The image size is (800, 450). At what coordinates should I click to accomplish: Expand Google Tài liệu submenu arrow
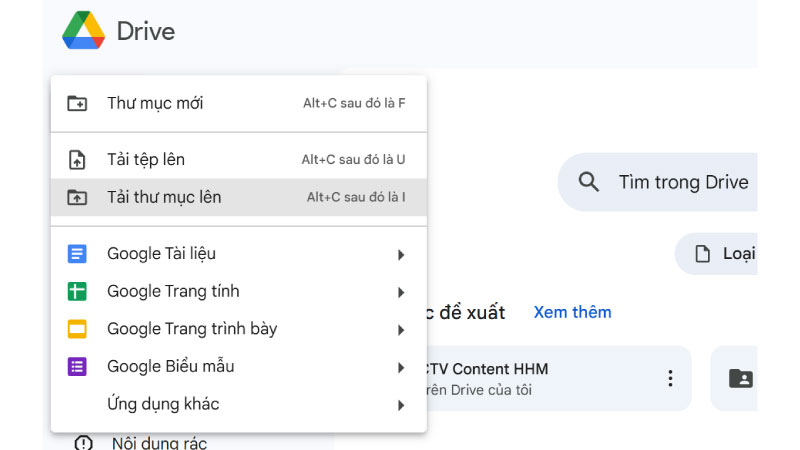click(401, 255)
